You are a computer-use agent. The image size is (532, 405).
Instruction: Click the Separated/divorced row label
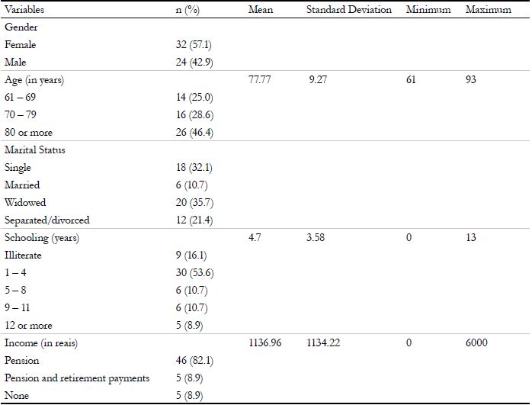coord(46,220)
